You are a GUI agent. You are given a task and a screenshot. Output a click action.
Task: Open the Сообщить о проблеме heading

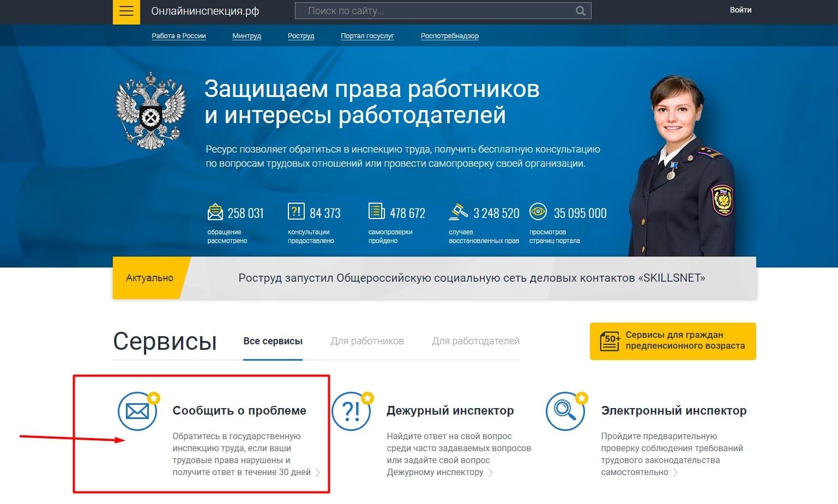[239, 411]
